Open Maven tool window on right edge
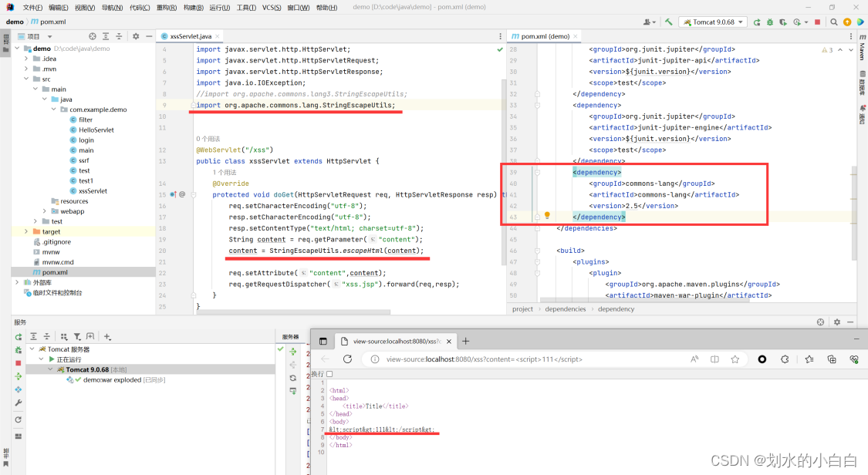This screenshot has height=475, width=868. [863, 48]
